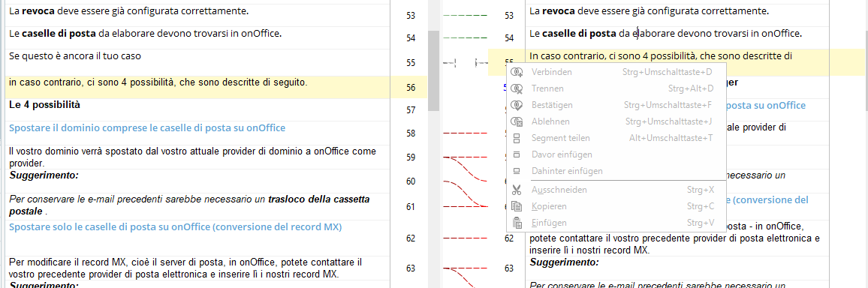
Task: Select right-pane segment 'In caso contrario, ci sono 4 possibilità'
Action: [661, 56]
